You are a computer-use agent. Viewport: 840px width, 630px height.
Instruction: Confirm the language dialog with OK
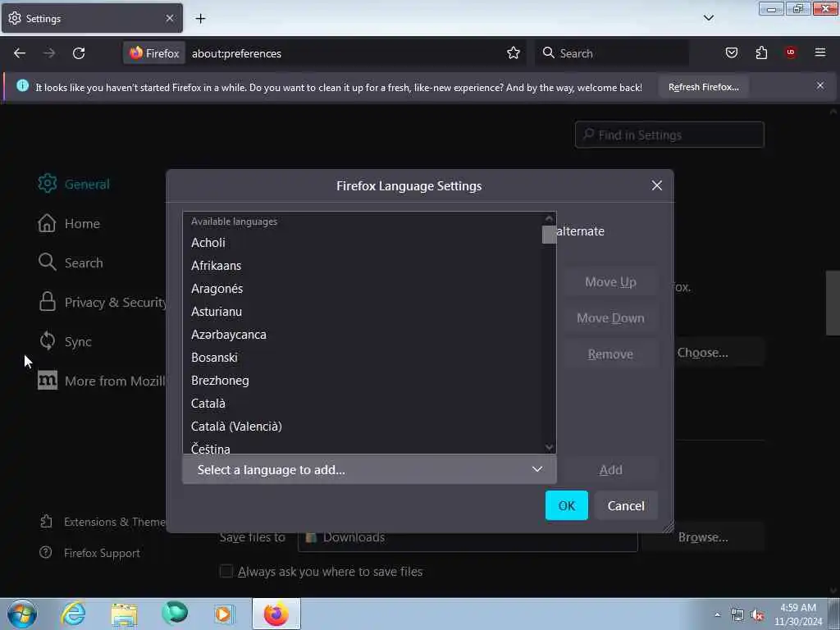pos(566,505)
